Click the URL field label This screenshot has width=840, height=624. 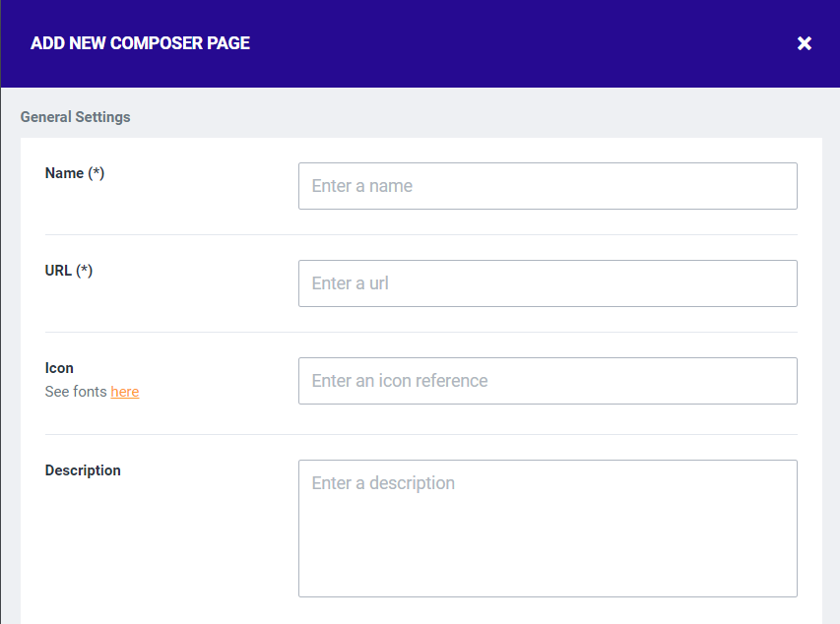tap(58, 271)
